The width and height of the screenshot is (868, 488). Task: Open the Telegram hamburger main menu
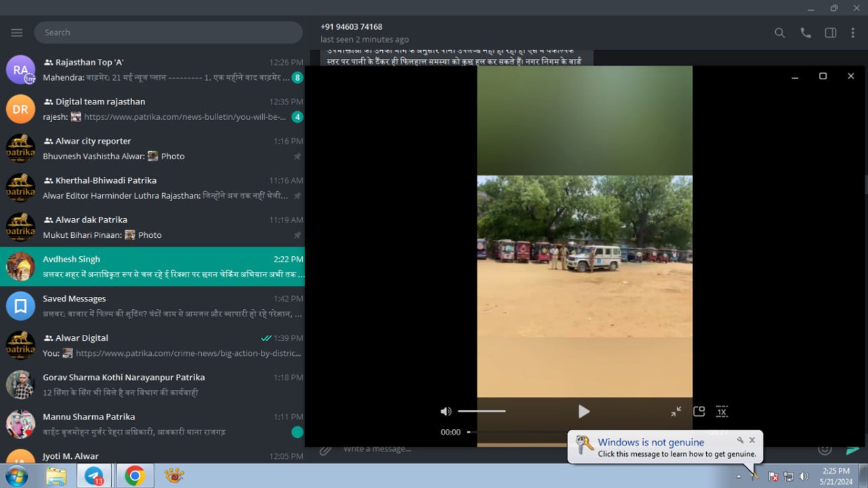click(17, 33)
